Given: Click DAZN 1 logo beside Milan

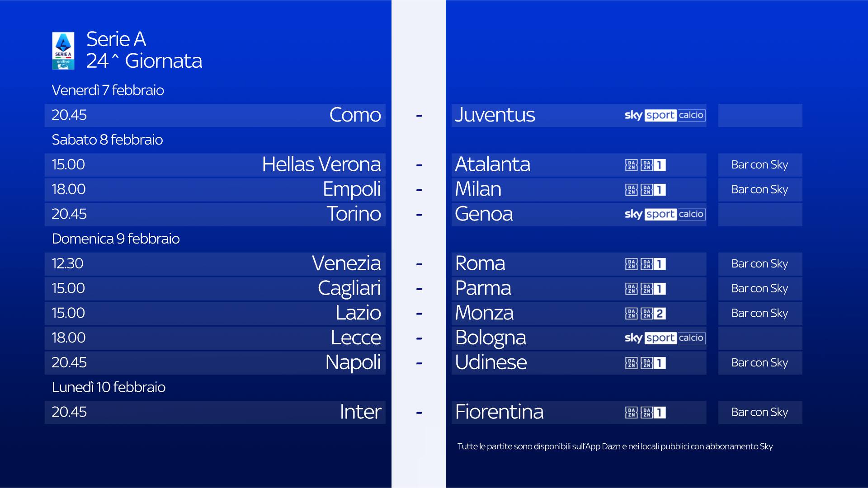Looking at the screenshot, I should coord(646,190).
